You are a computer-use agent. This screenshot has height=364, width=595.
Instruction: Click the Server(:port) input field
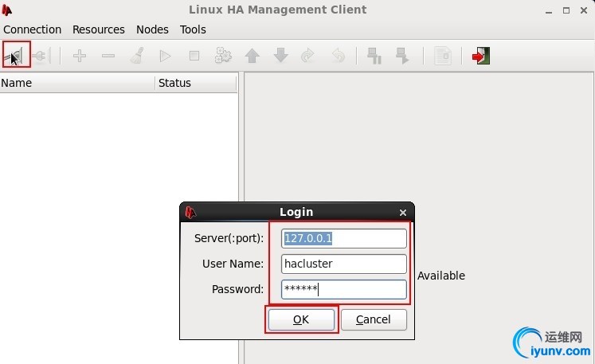pyautogui.click(x=343, y=238)
